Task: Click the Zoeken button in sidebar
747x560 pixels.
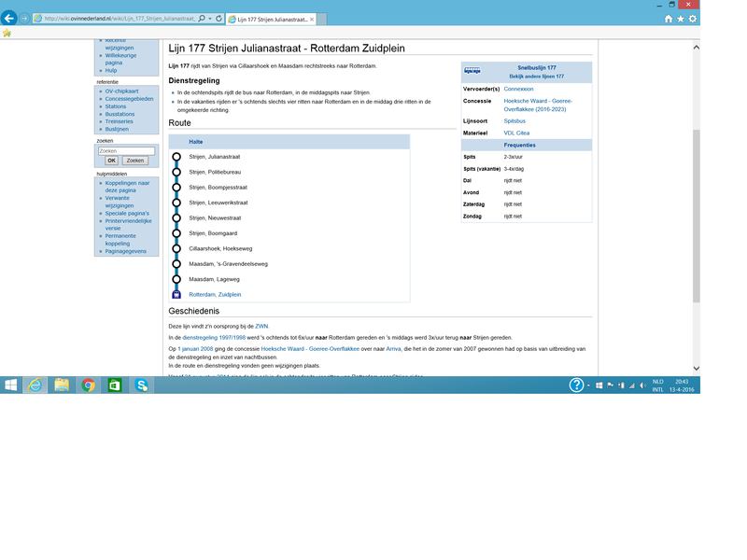Action: (134, 161)
